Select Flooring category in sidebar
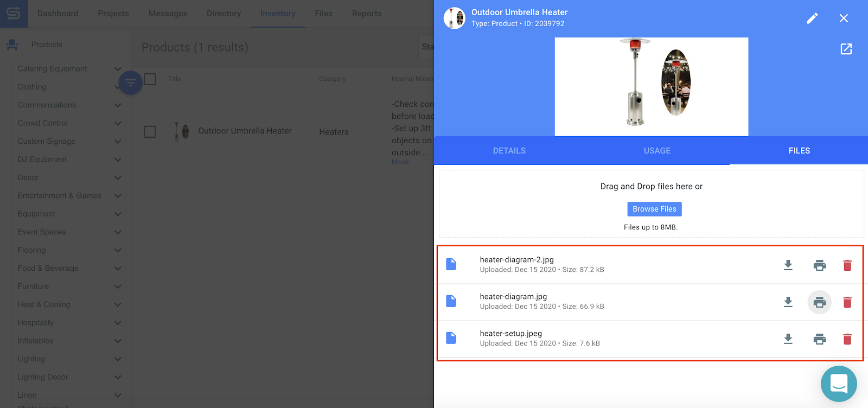Viewport: 868px width, 408px height. 31,250
